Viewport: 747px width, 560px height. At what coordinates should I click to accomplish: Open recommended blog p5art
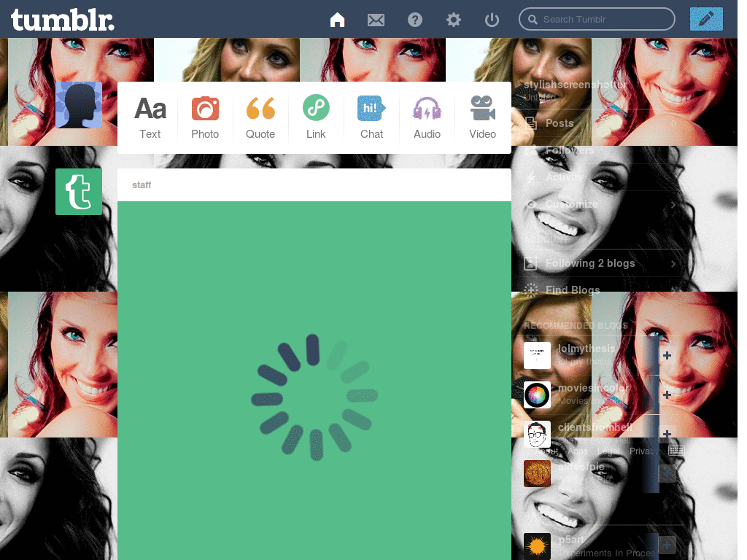click(571, 540)
